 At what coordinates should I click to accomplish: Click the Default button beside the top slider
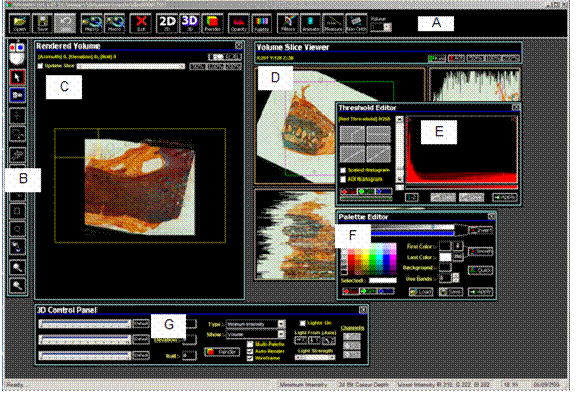click(141, 324)
